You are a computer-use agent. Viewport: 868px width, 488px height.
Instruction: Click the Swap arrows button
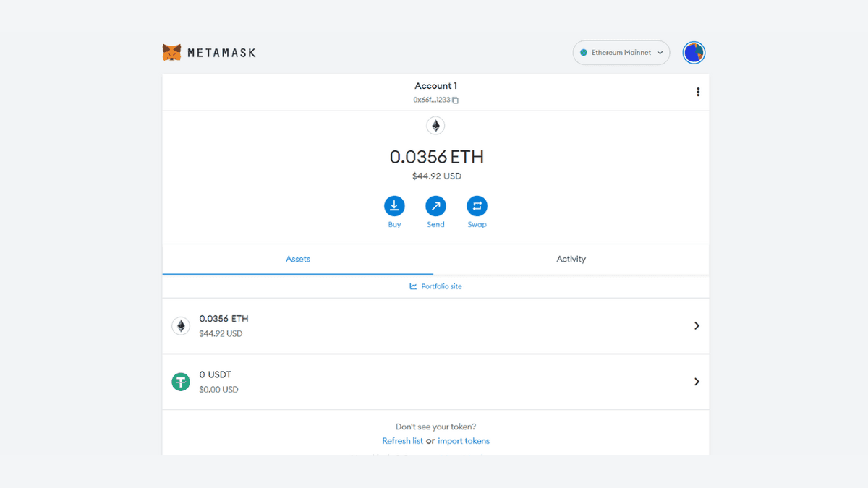(477, 206)
